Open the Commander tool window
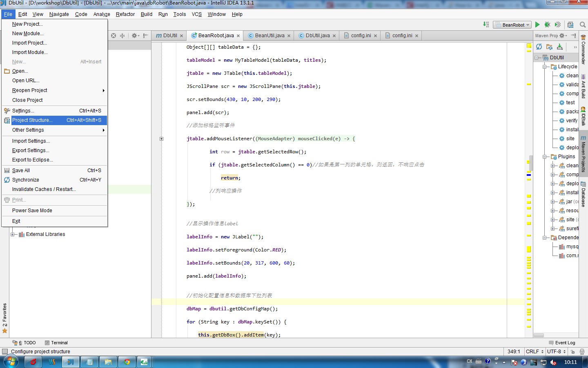This screenshot has height=368, width=588. [583, 49]
